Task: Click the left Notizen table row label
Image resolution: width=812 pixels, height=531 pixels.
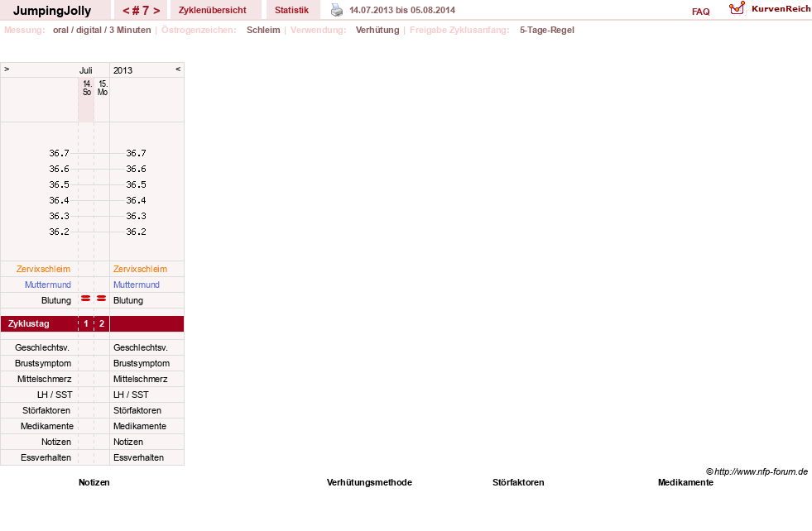Action: [x=56, y=442]
